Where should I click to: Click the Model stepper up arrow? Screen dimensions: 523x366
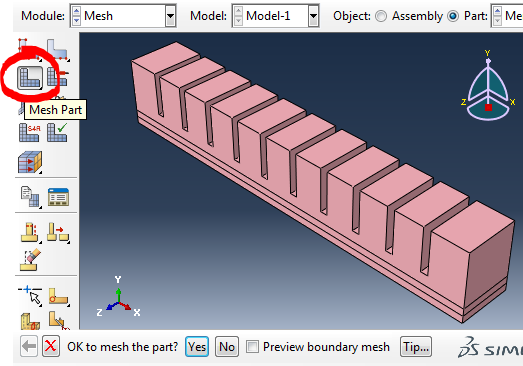[238, 11]
